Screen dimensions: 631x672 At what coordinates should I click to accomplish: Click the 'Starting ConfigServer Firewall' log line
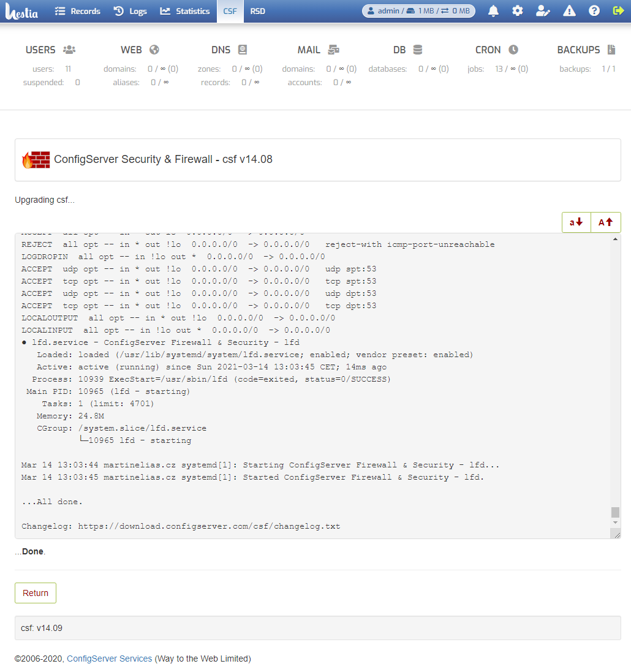[x=260, y=464]
